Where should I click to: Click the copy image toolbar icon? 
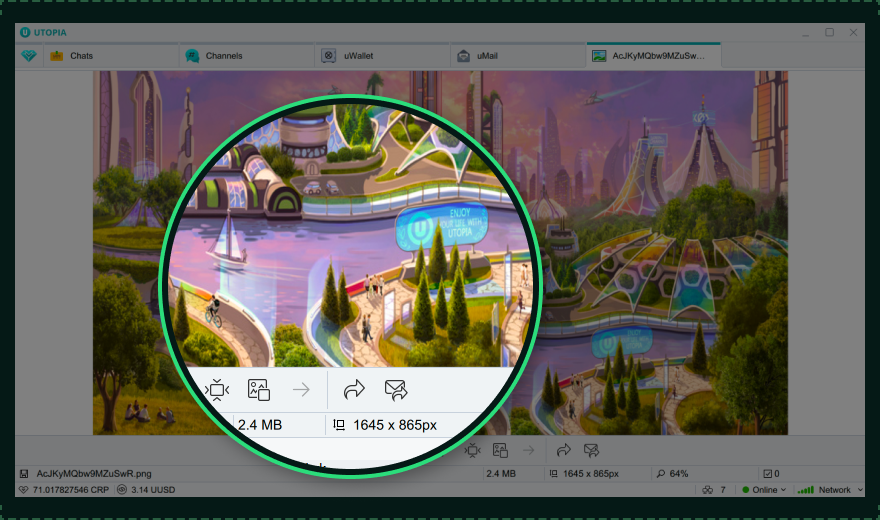click(x=500, y=450)
